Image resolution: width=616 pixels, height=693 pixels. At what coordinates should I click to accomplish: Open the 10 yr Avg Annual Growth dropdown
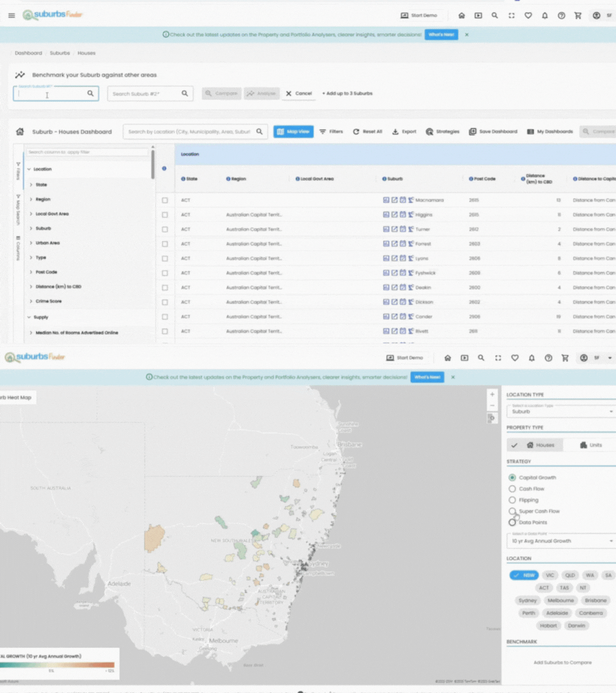(560, 541)
